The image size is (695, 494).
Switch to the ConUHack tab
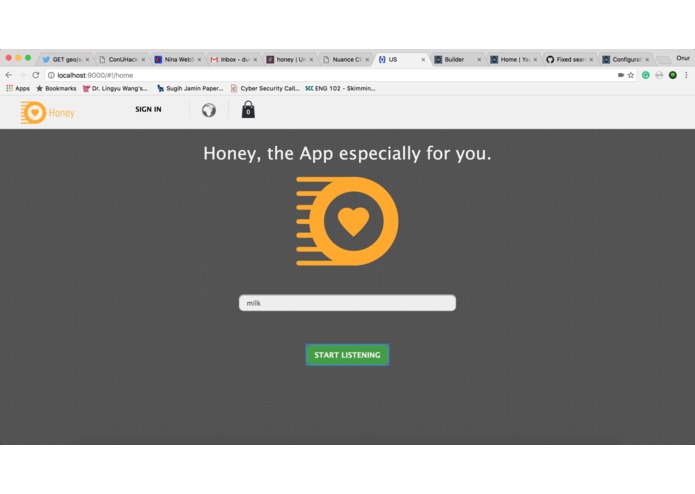pos(122,59)
